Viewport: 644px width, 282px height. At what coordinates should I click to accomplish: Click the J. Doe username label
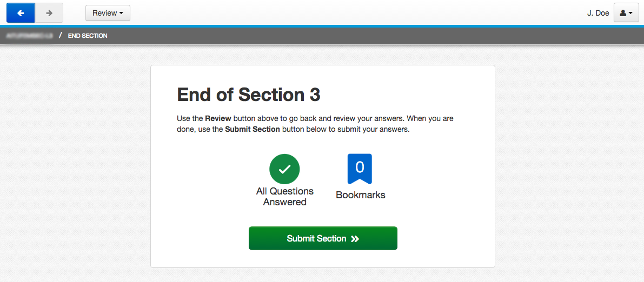click(x=598, y=13)
